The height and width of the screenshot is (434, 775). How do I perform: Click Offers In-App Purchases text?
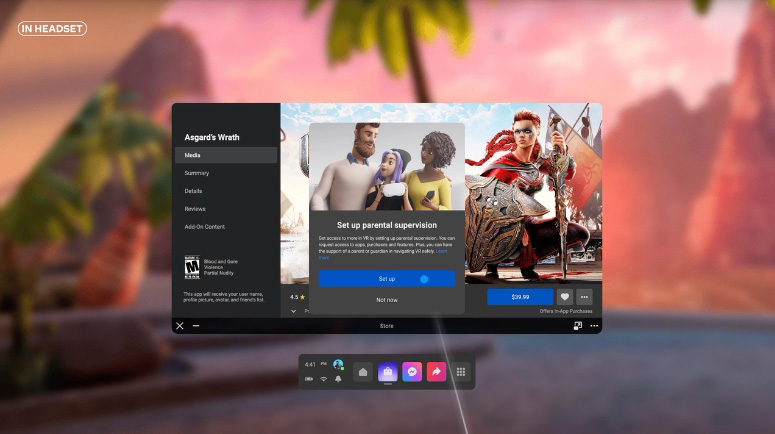[x=566, y=311]
